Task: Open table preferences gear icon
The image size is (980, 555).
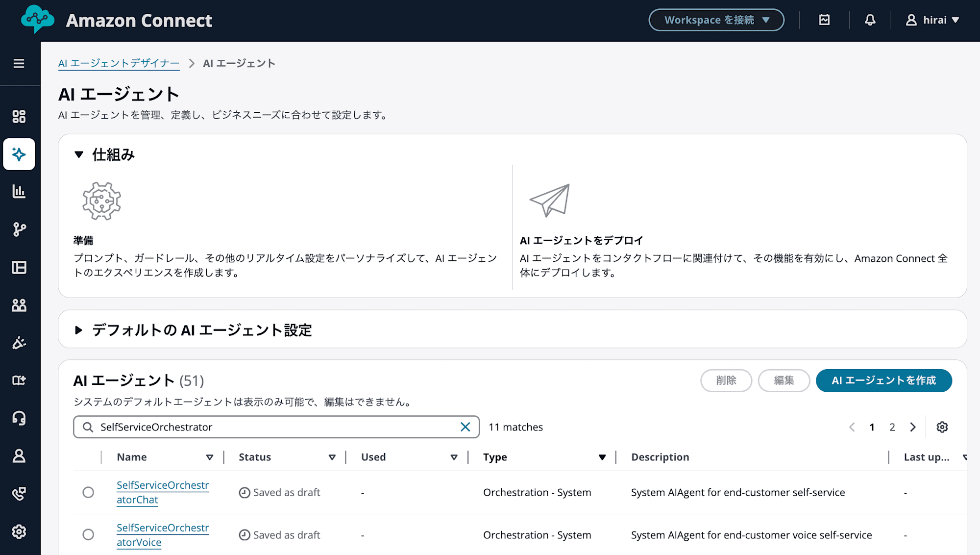Action: pyautogui.click(x=942, y=427)
